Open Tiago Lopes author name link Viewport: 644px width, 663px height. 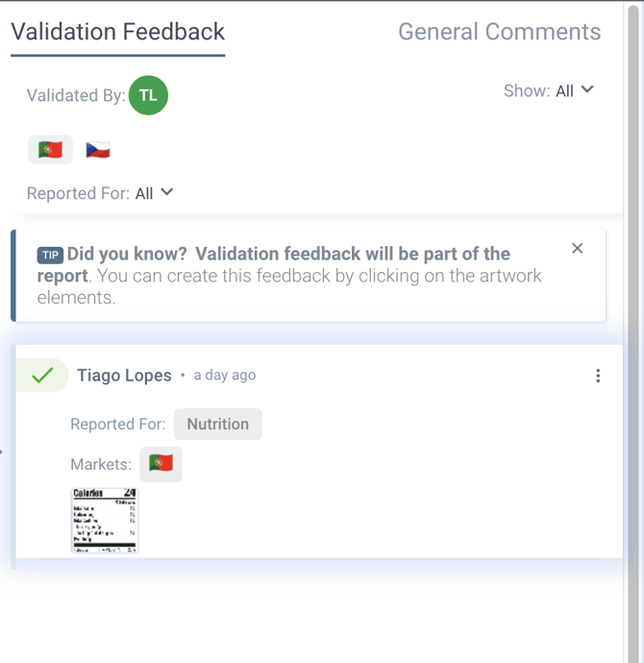pyautogui.click(x=124, y=375)
